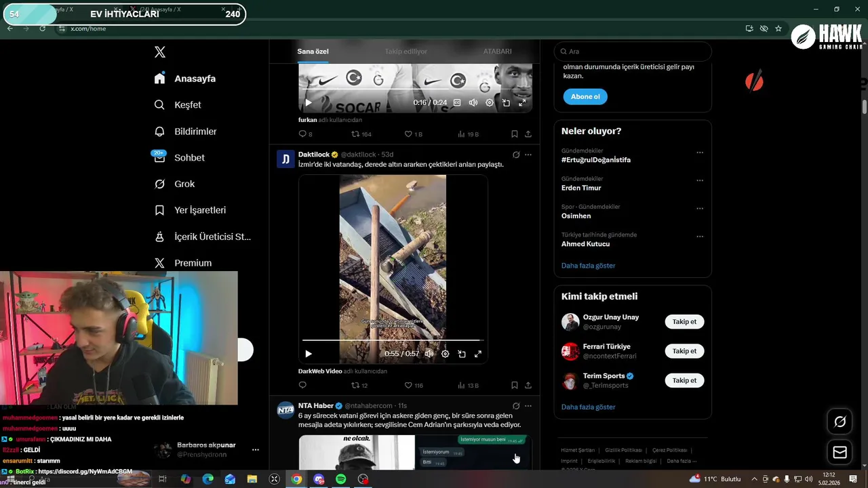Switch to ATABARI tab
The width and height of the screenshot is (868, 488).
(497, 52)
